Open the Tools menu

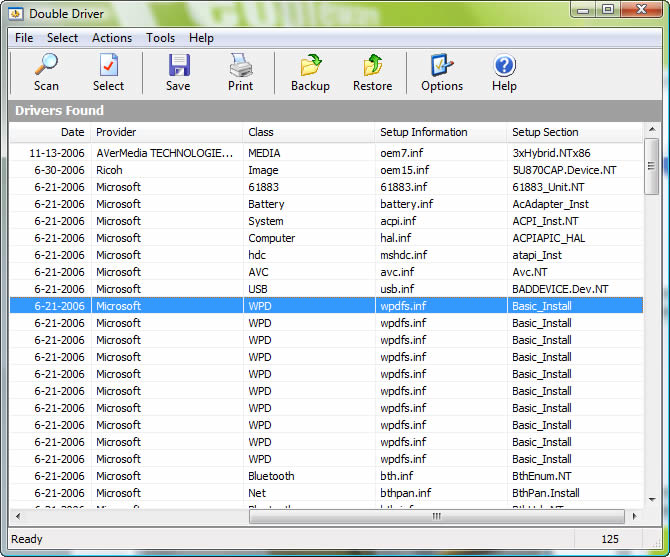click(x=160, y=38)
